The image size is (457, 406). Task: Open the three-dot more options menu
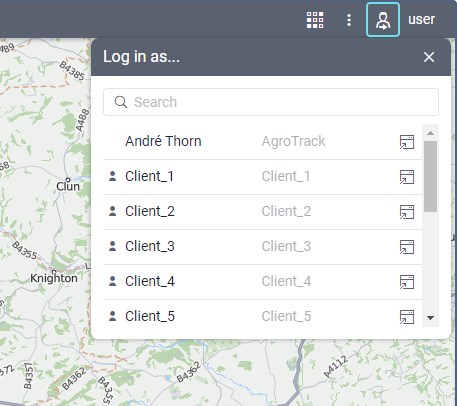click(x=349, y=20)
